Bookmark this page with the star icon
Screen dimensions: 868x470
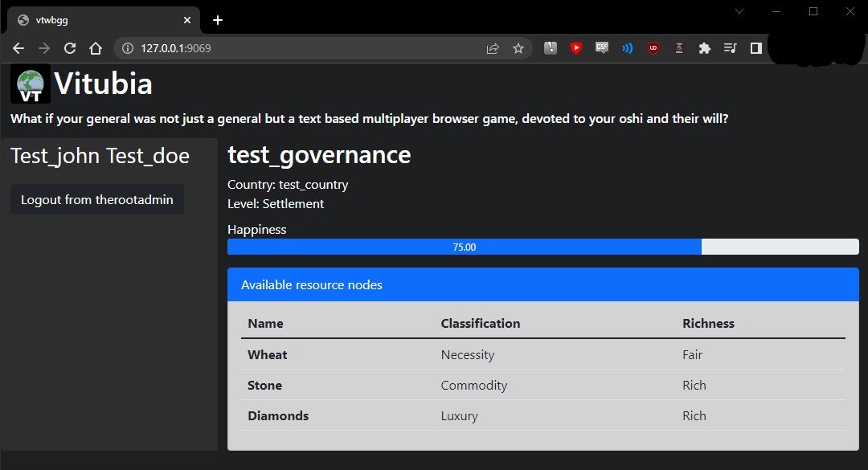[518, 49]
